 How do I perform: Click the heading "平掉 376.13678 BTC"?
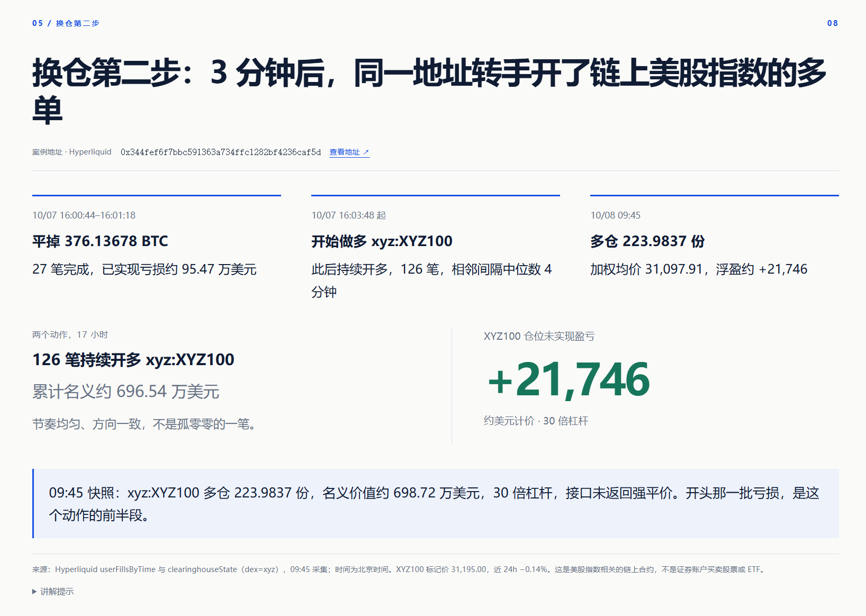pos(100,241)
